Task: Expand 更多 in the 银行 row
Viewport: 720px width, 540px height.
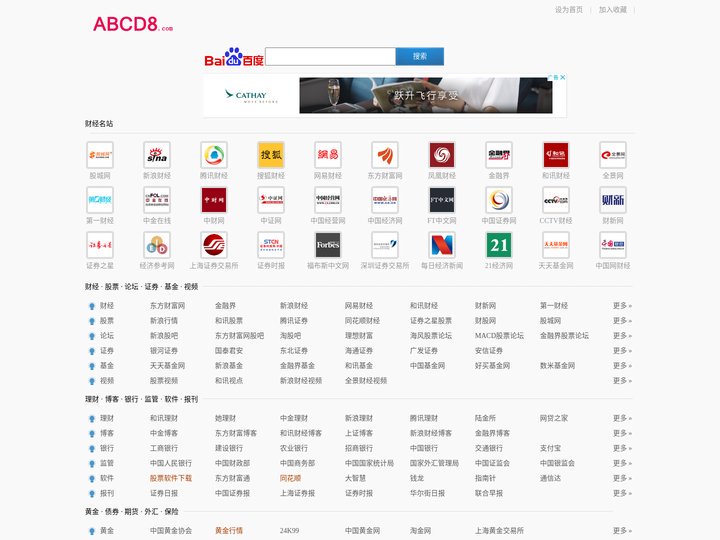Action: 622,448
